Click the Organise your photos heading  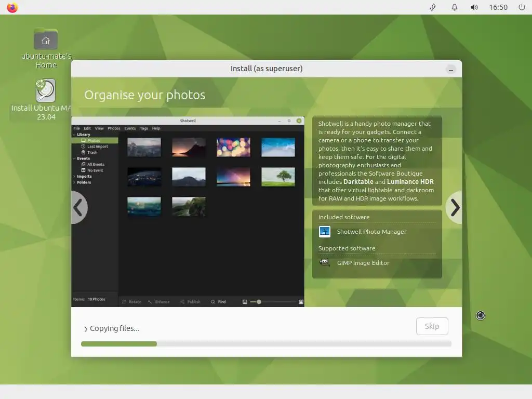point(145,95)
